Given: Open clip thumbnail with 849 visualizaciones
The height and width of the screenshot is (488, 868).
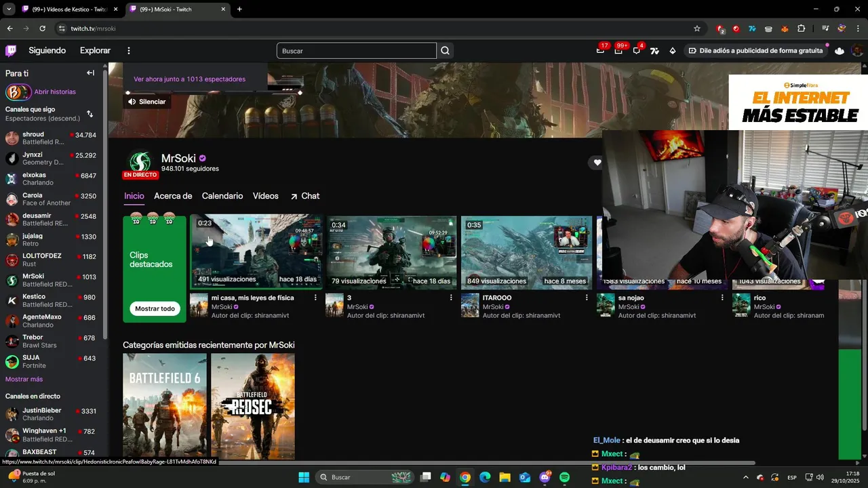Looking at the screenshot, I should click(527, 251).
